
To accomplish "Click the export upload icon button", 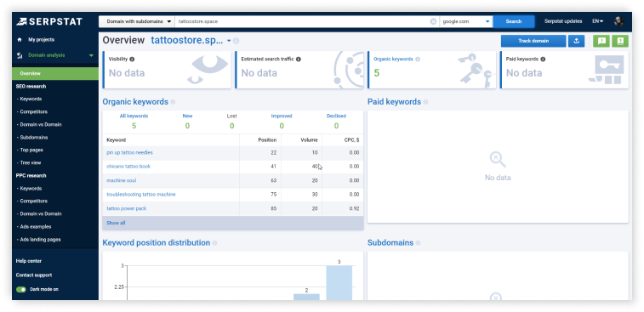I will (576, 41).
